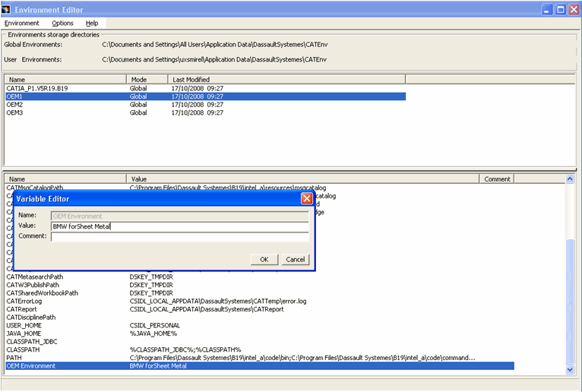Click the variables Value column header

[304, 179]
